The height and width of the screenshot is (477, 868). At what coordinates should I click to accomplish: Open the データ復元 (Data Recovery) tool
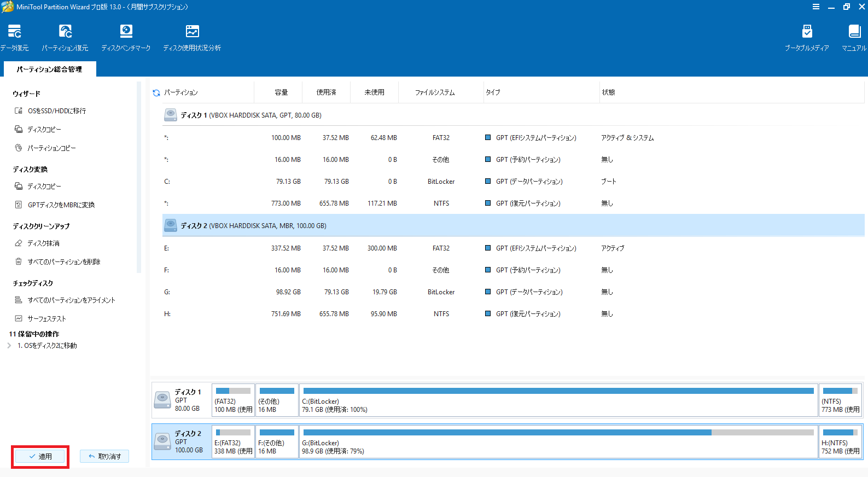click(15, 38)
